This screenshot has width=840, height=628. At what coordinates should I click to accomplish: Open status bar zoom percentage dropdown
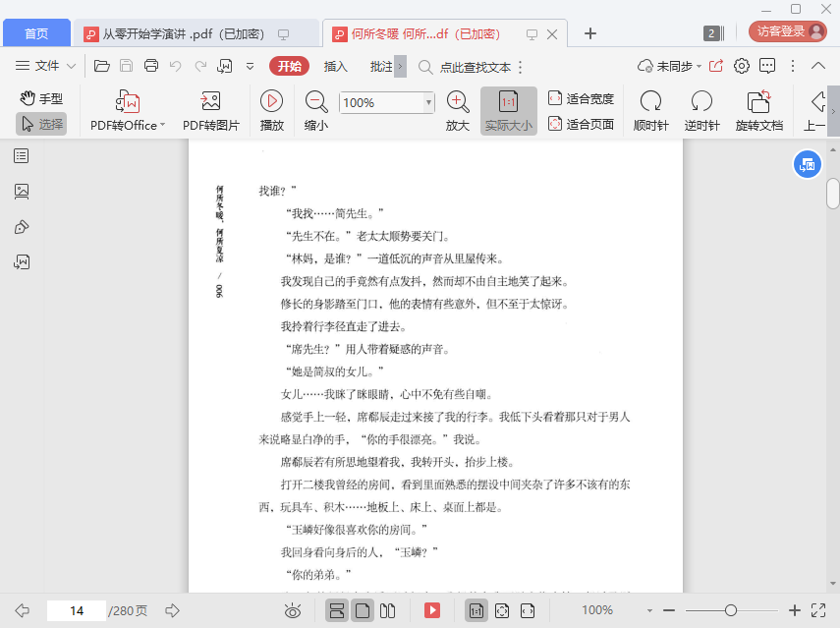pos(649,610)
